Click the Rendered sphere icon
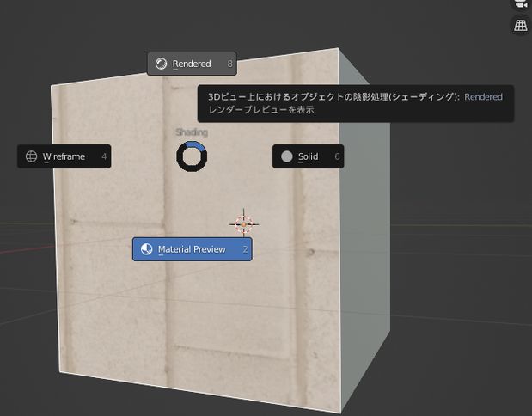Image resolution: width=532 pixels, height=416 pixels. point(162,64)
